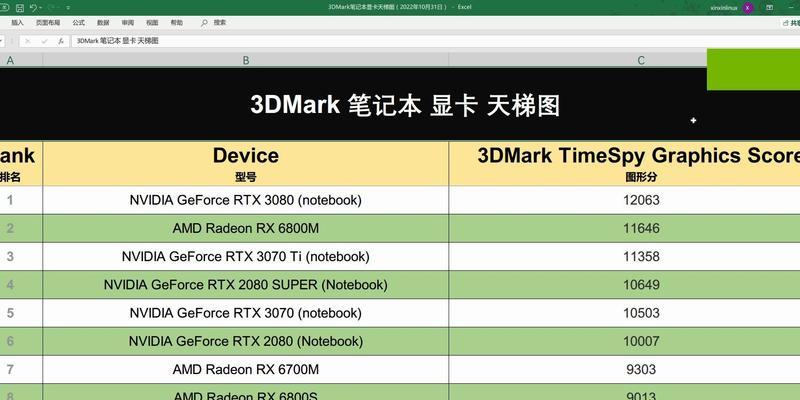Viewport: 800px width, 400px height.
Task: Click into the formula bar text field
Action: pyautogui.click(x=435, y=41)
